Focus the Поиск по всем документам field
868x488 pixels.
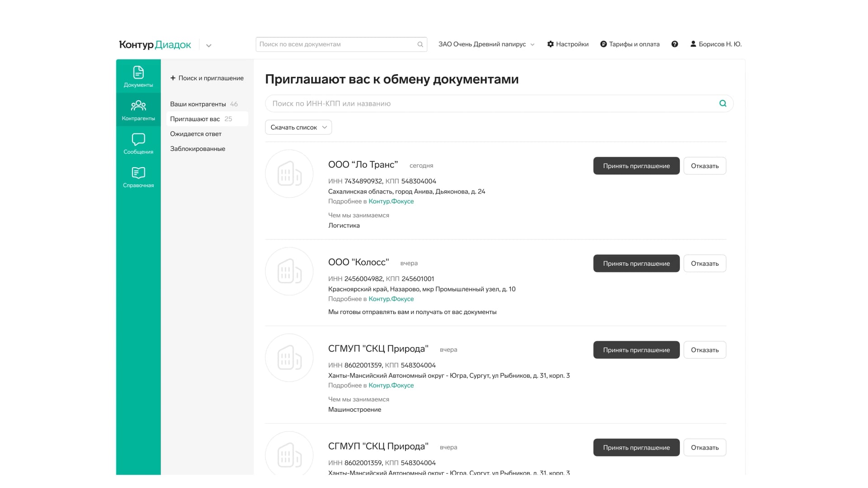341,44
